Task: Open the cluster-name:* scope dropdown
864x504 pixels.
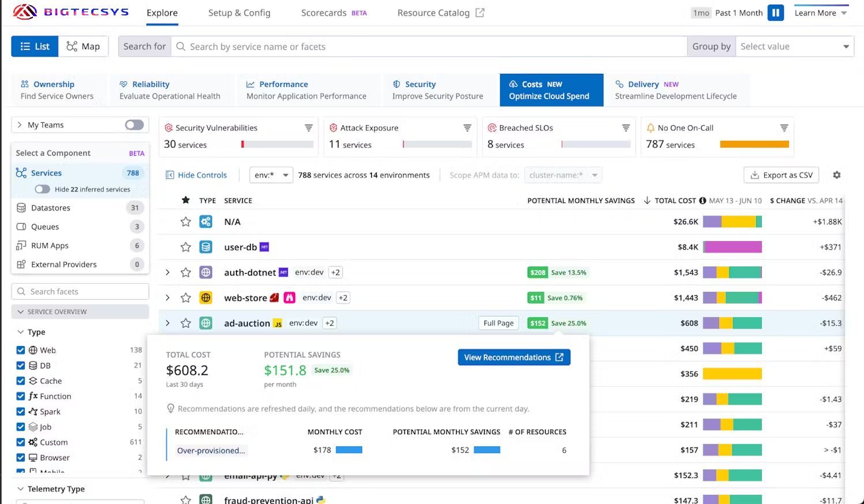Action: [563, 175]
